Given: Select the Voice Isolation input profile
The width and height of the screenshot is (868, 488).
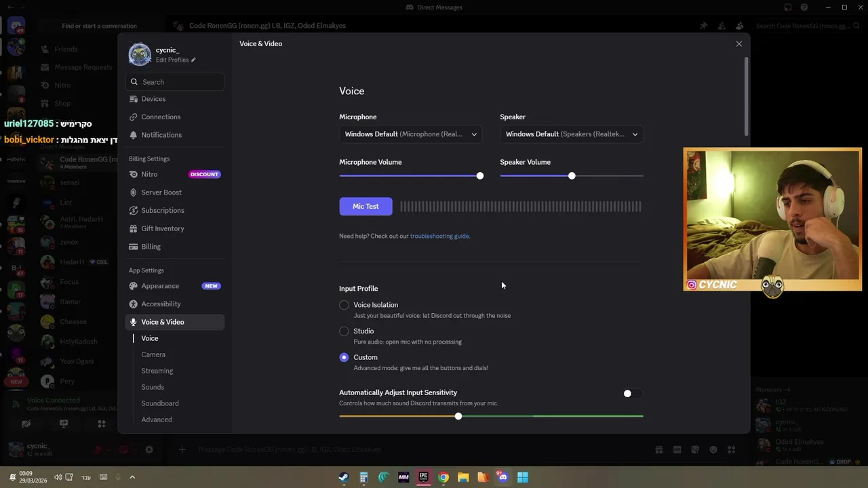Looking at the screenshot, I should 344,305.
